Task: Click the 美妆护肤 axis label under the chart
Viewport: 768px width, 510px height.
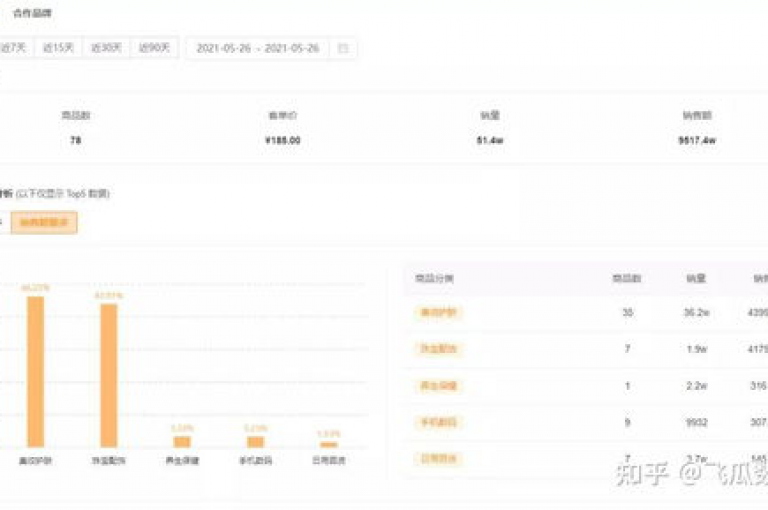Action: pyautogui.click(x=35, y=461)
